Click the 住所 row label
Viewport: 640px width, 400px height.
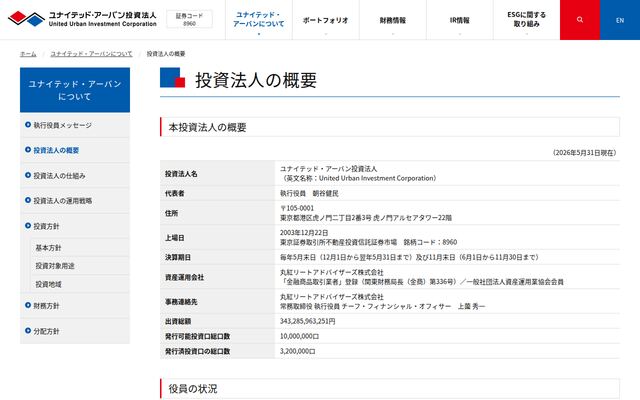171,213
